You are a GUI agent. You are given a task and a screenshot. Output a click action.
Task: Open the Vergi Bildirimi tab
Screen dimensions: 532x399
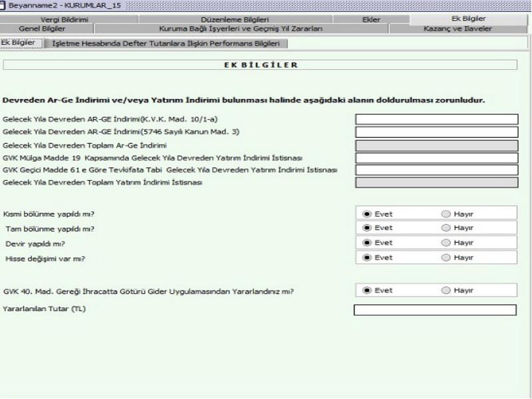65,19
